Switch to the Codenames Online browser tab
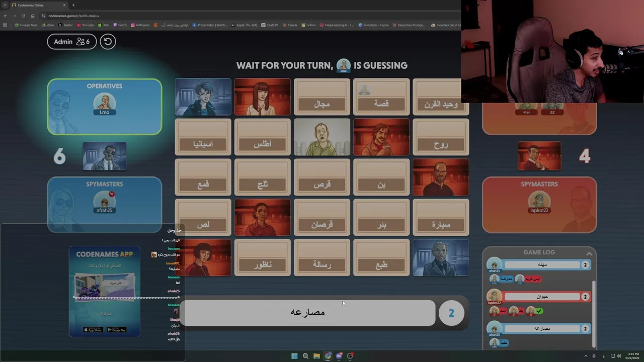The width and height of the screenshot is (644, 362). click(38, 5)
